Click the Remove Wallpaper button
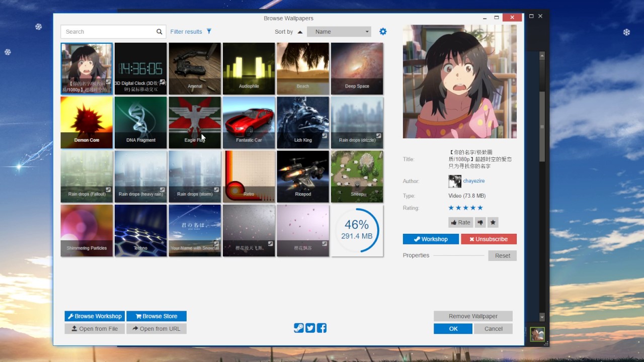 click(x=473, y=316)
